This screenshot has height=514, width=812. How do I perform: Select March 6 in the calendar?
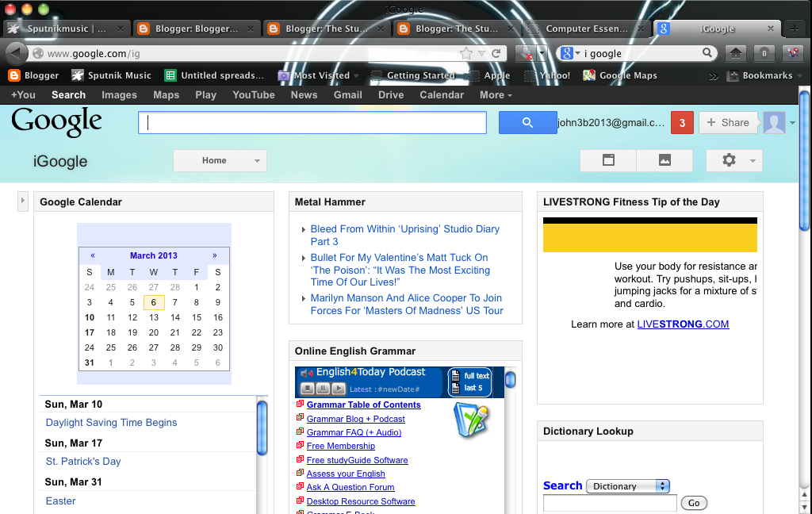point(154,302)
